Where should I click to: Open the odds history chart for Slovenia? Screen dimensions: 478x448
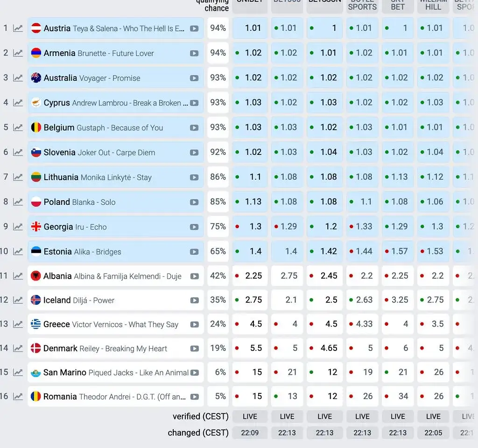click(x=18, y=153)
